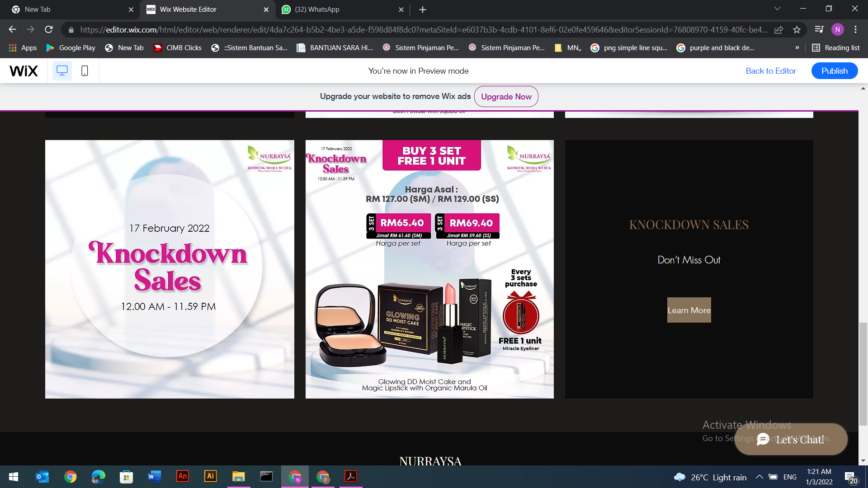
Task: Open the Buy 3 Set Free 1 Unit promo image
Action: (429, 269)
